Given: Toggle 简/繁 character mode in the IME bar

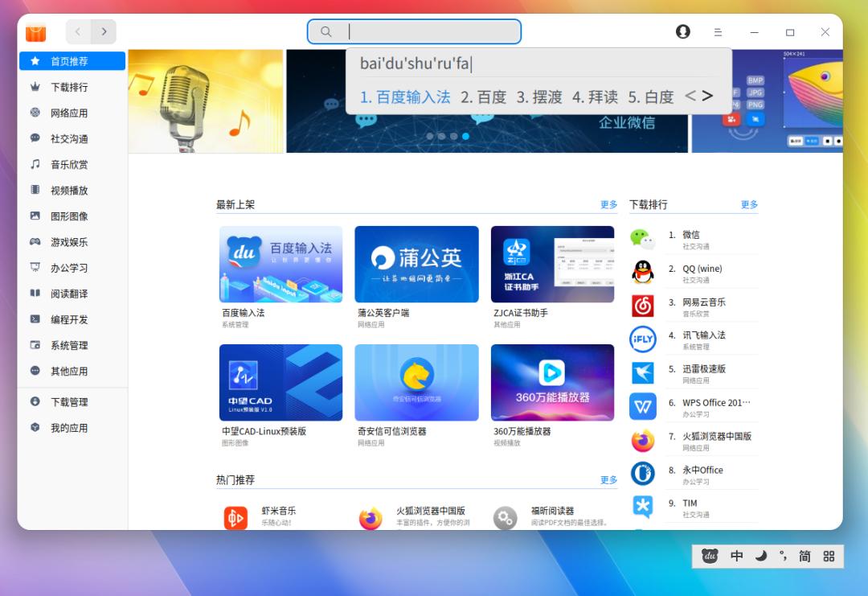Looking at the screenshot, I should tap(805, 556).
